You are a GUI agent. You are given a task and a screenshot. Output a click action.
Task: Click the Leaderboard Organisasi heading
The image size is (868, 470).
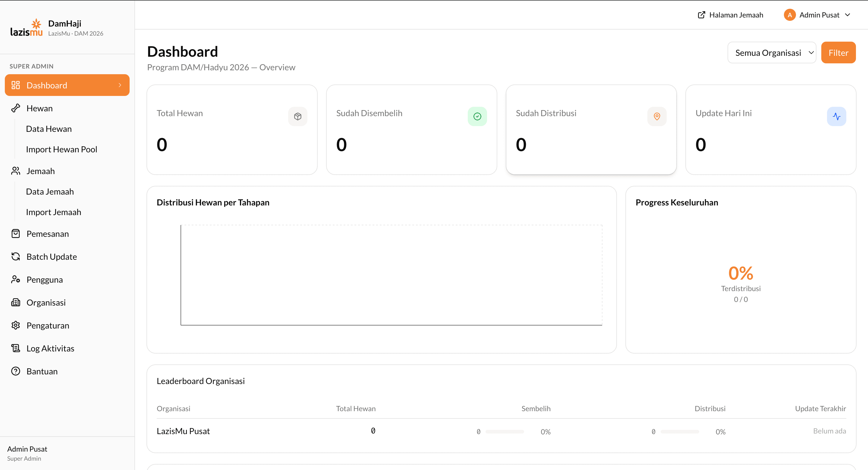click(201, 381)
